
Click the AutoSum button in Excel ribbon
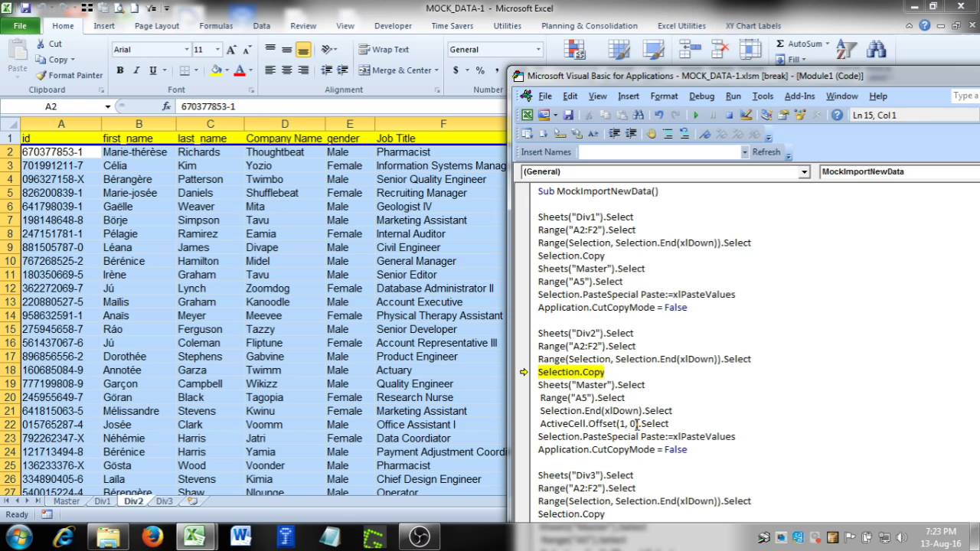(x=799, y=44)
